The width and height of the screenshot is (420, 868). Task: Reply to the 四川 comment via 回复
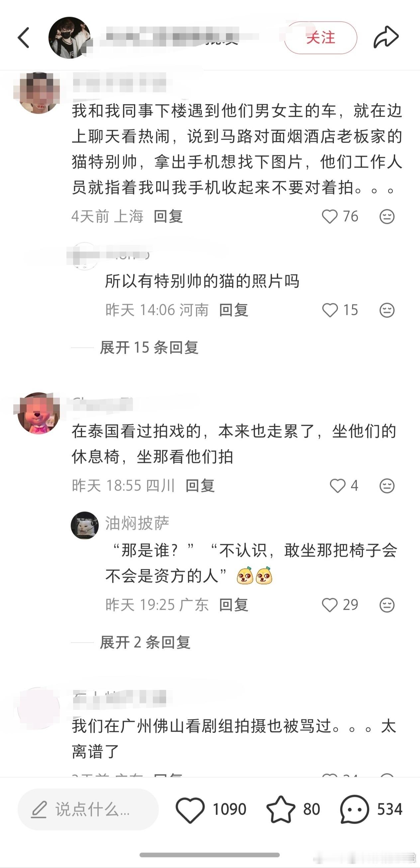[200, 485]
